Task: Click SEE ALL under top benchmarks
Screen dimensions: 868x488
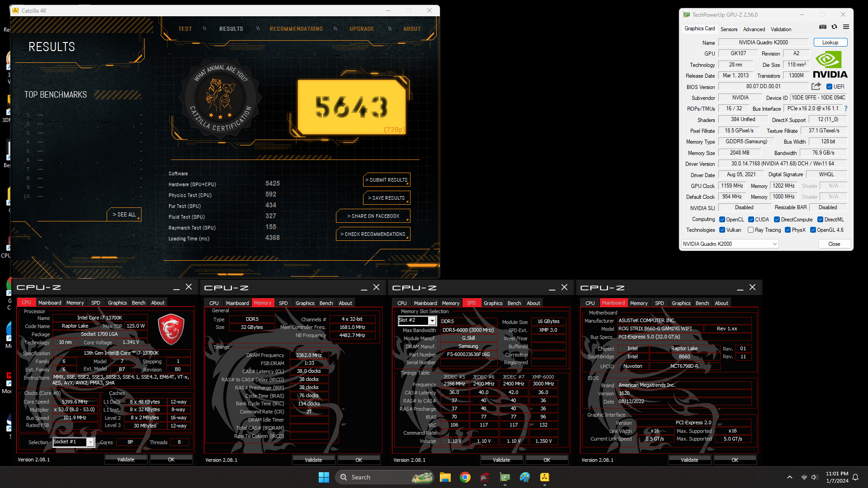Action: [124, 215]
